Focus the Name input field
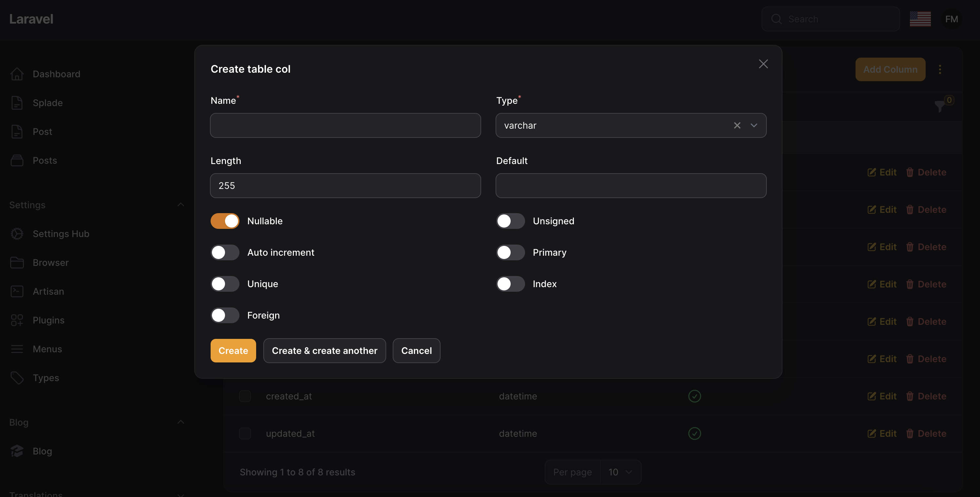This screenshot has height=497, width=980. click(345, 125)
